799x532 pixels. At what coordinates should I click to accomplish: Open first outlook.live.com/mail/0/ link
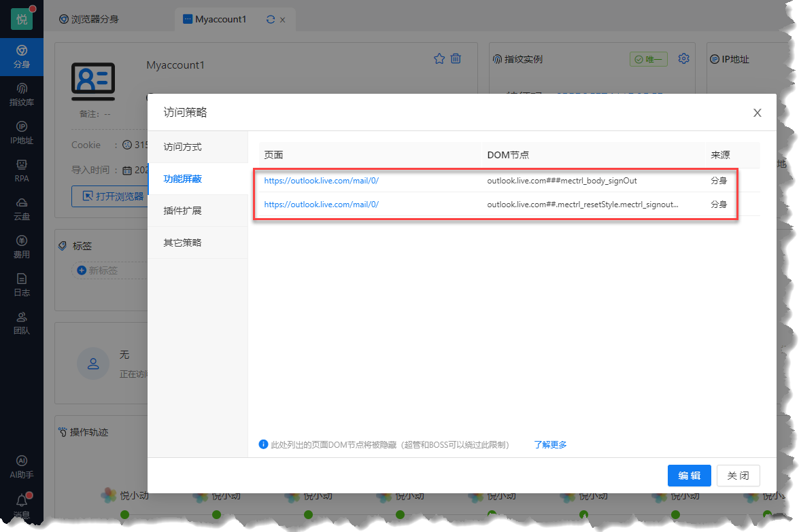[x=322, y=181]
